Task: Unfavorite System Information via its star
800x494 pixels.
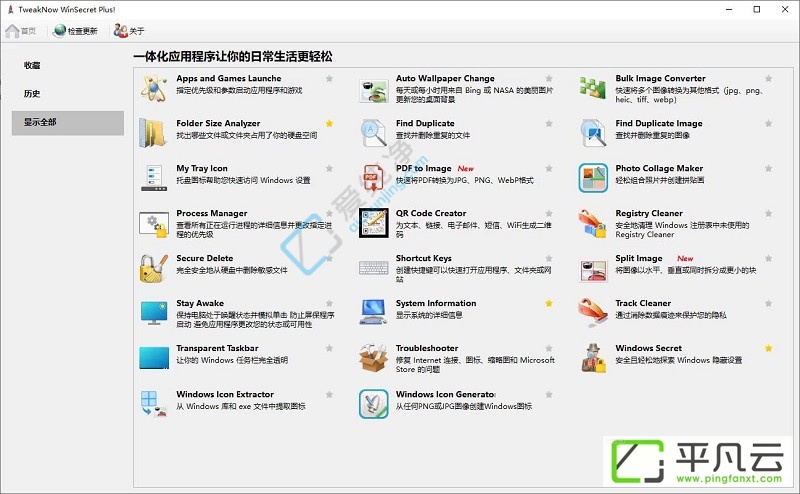Action: click(x=549, y=303)
